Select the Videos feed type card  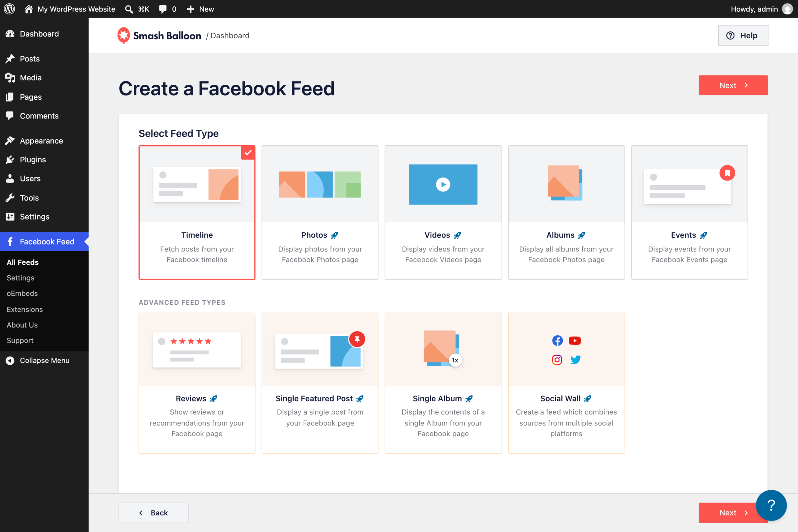[443, 212]
